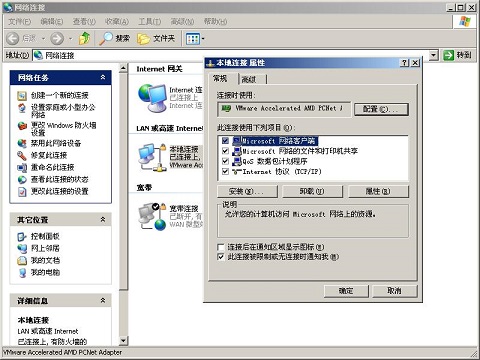Open the Edit (编辑) menu
Screen dimensions: 480x360
52,22
